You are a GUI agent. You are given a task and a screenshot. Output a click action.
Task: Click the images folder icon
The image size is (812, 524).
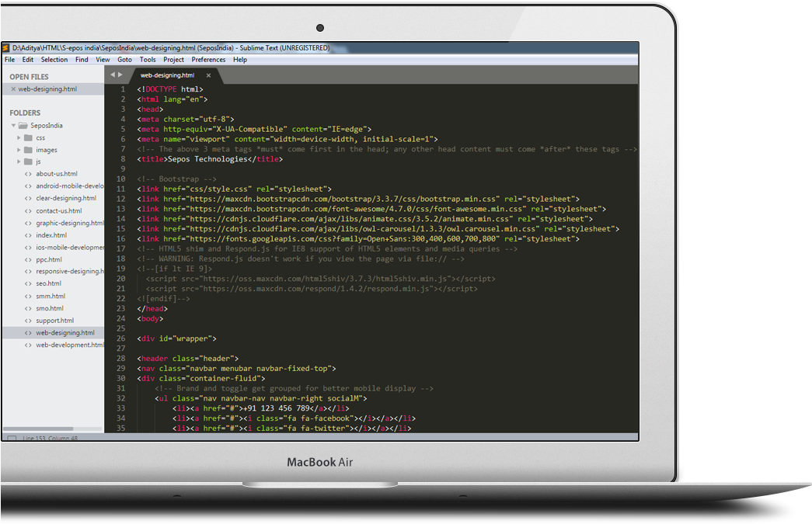tap(28, 150)
